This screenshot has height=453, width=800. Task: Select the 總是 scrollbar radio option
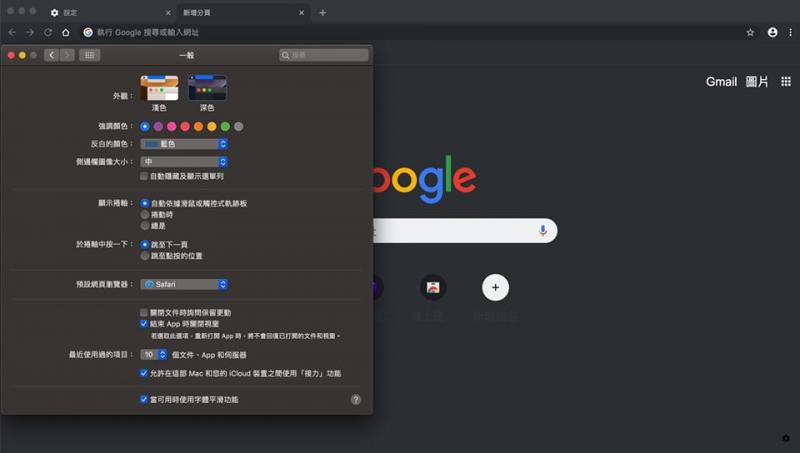pyautogui.click(x=145, y=226)
